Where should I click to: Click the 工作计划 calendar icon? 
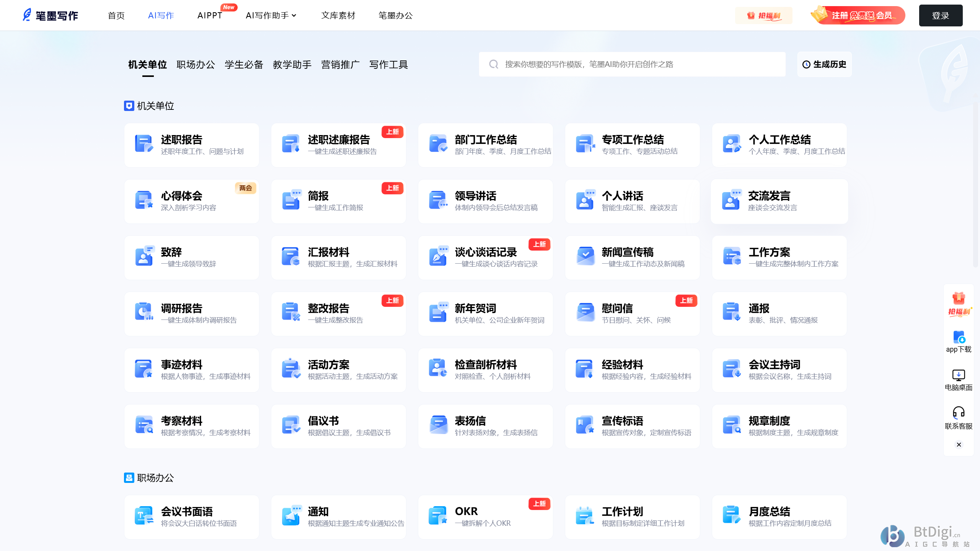click(585, 516)
